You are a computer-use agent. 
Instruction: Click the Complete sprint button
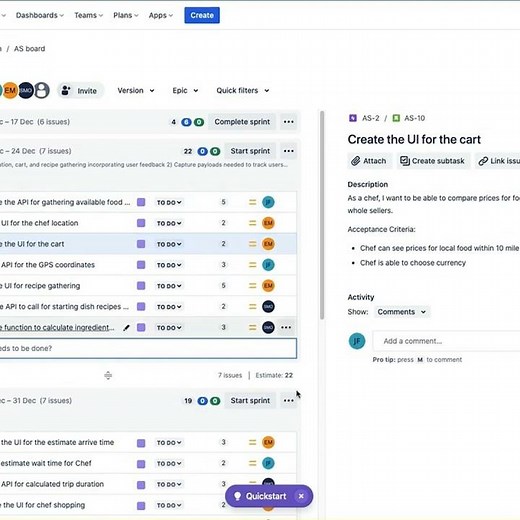pos(242,122)
